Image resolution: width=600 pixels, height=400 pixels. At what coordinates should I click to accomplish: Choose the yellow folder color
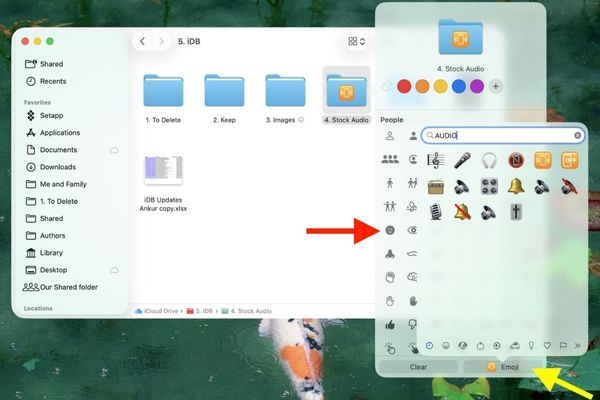click(440, 87)
